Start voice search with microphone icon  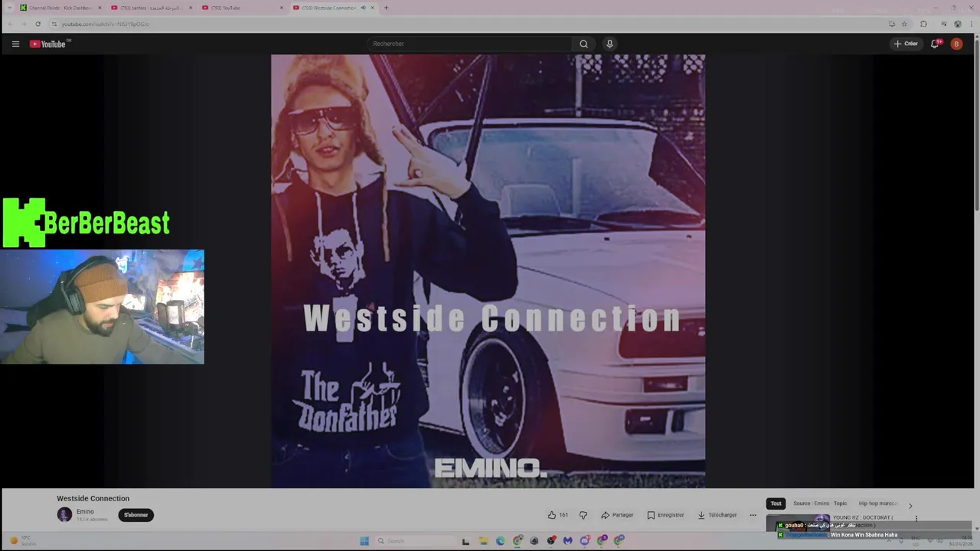609,44
